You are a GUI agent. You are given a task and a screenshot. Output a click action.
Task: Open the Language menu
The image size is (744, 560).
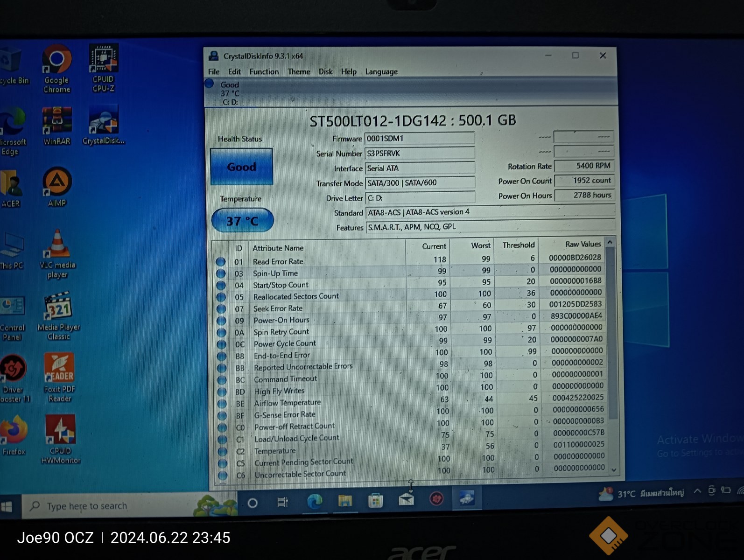[381, 71]
